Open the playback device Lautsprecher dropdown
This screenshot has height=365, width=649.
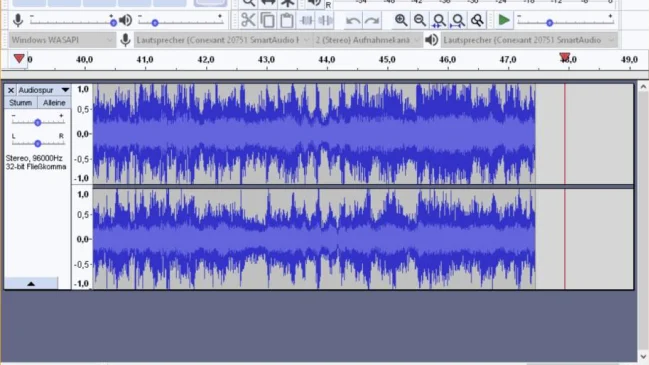coord(529,40)
